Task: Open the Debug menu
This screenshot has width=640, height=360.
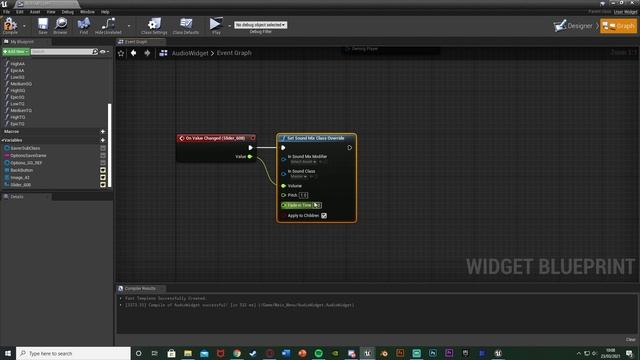Action: (67, 12)
